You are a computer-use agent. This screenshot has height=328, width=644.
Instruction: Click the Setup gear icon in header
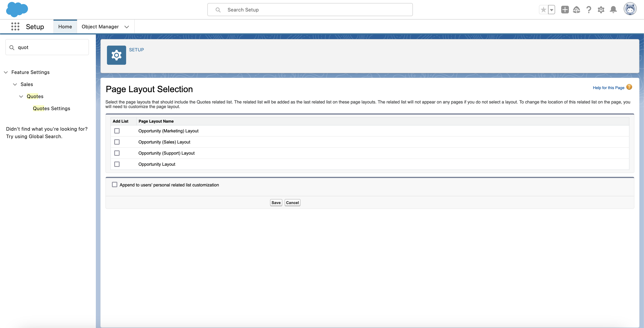(601, 10)
